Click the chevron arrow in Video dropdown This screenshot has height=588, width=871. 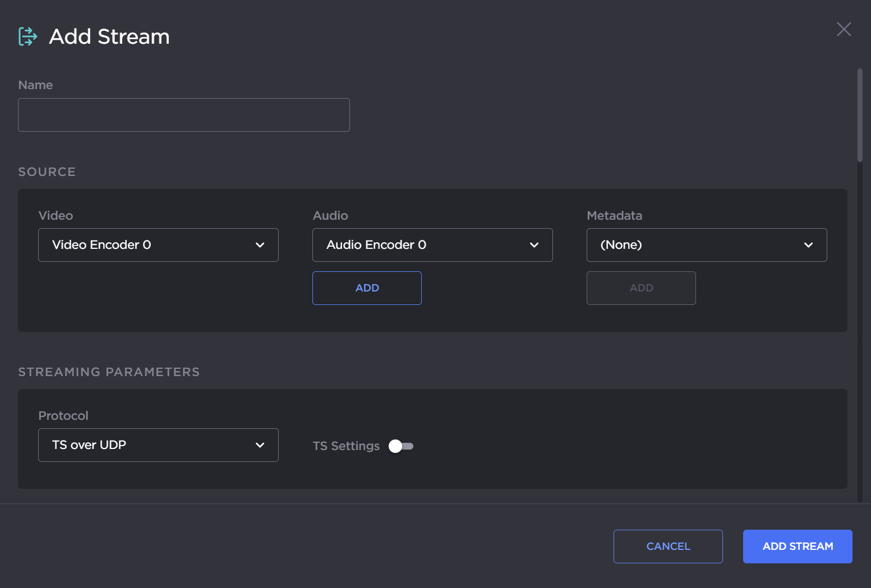tap(260, 245)
